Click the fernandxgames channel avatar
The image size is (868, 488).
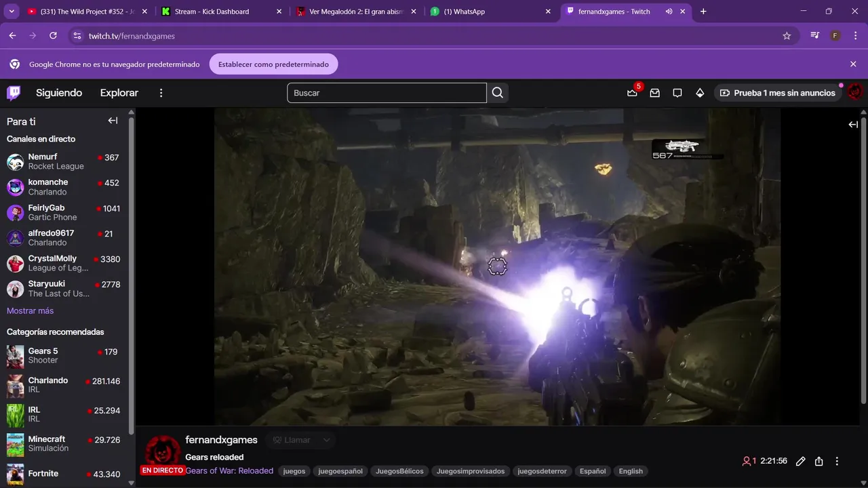163,451
